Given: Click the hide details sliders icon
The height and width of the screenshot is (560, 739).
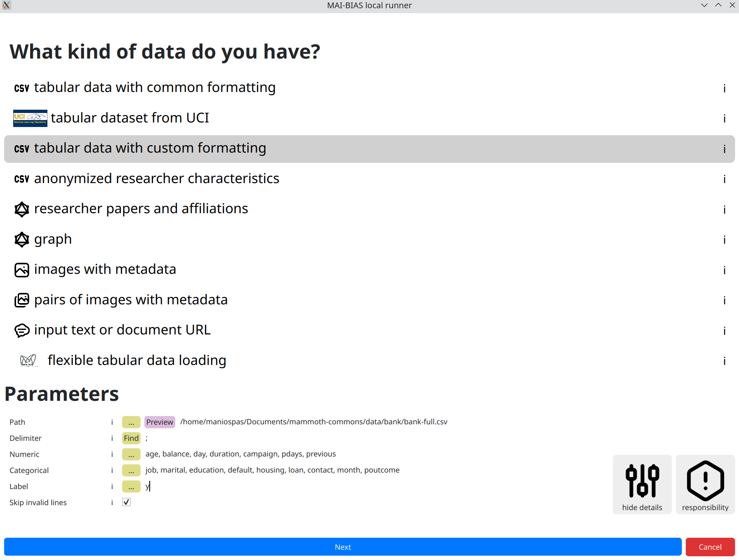Looking at the screenshot, I should click(642, 481).
